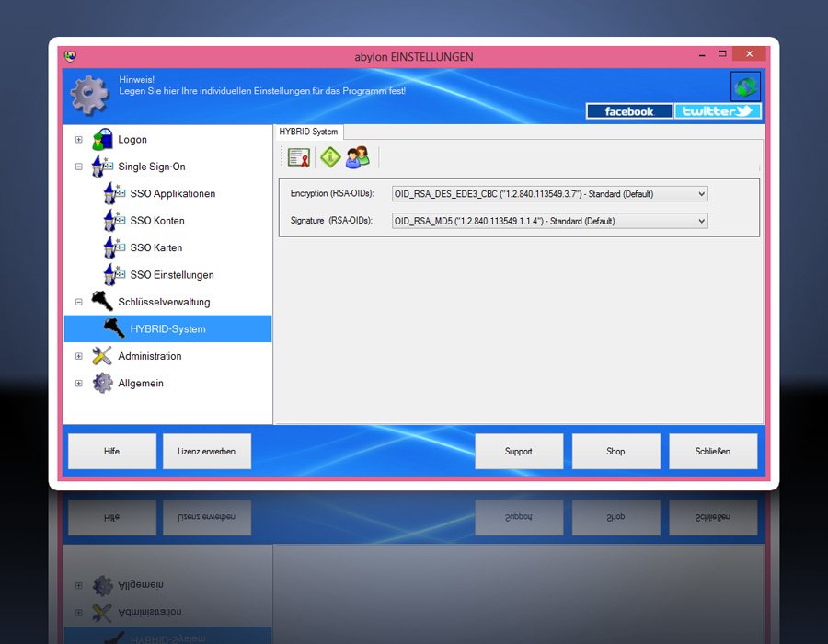Click the Lizenz erwerben button
828x644 pixels.
206,452
